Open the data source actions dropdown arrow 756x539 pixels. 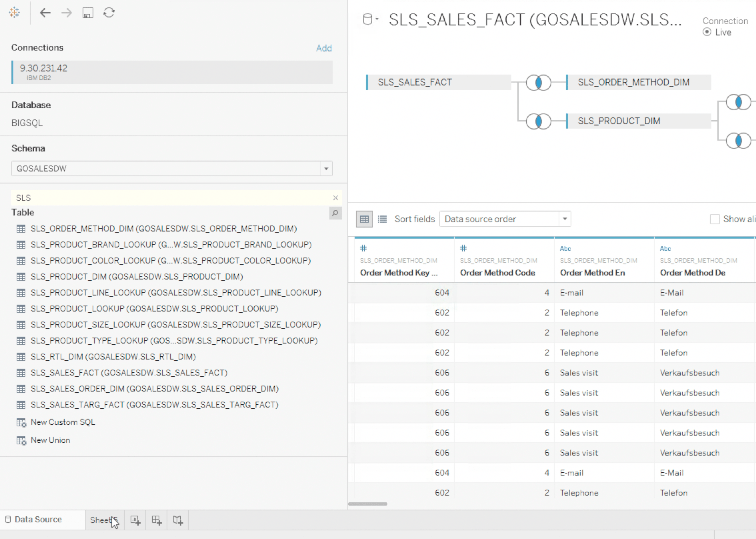click(x=377, y=19)
